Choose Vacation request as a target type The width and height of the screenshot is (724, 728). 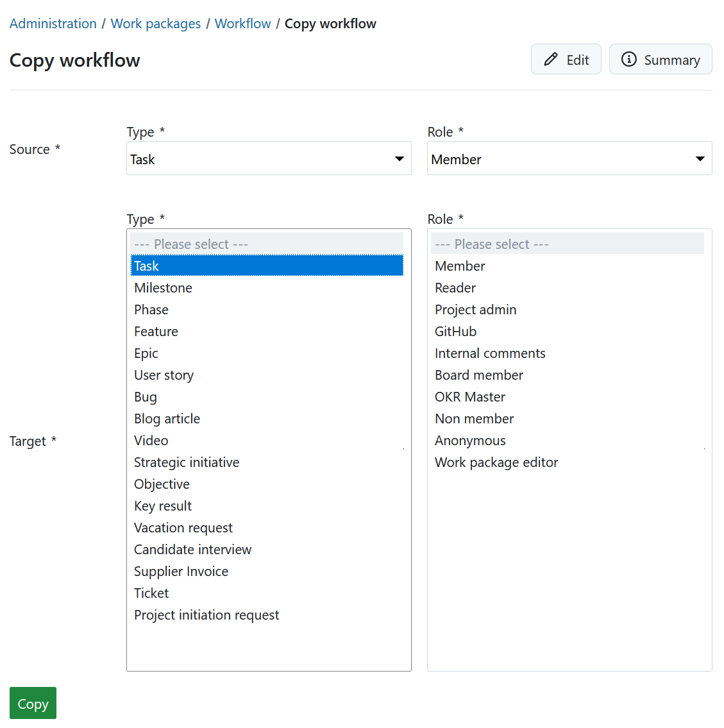point(183,527)
